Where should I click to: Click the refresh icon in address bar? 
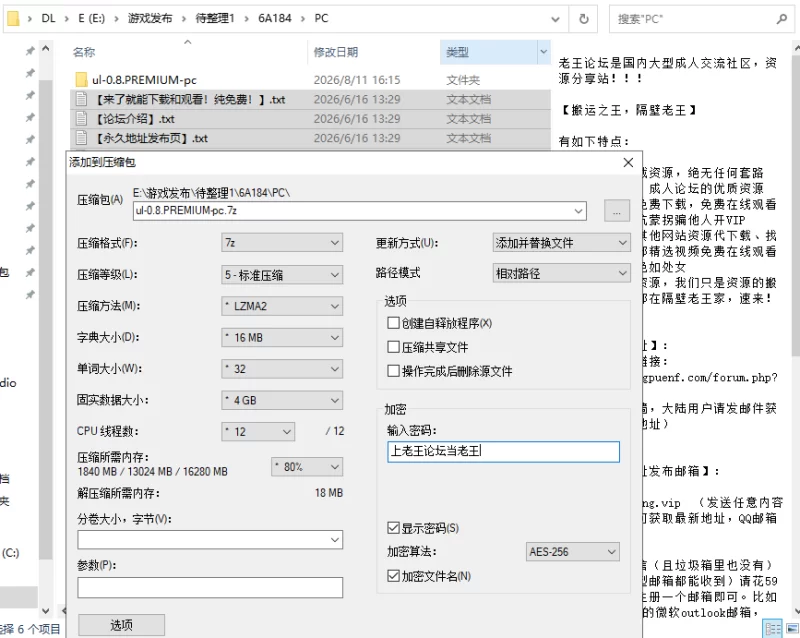(x=584, y=19)
